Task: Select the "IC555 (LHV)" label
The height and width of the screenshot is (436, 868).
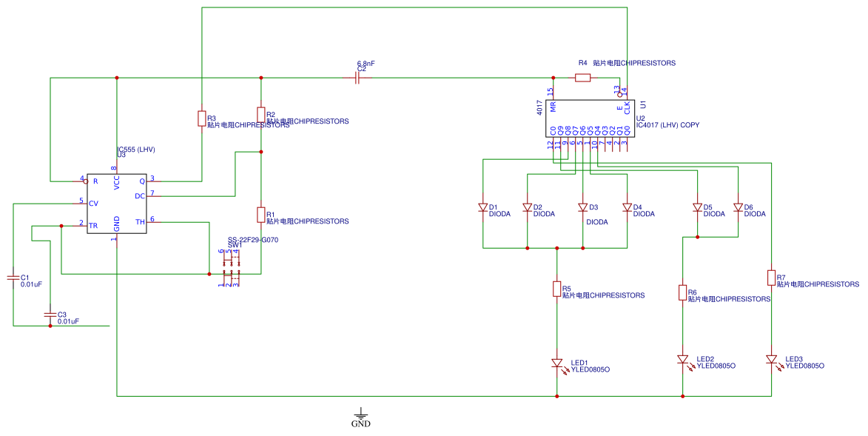Action: (x=136, y=150)
